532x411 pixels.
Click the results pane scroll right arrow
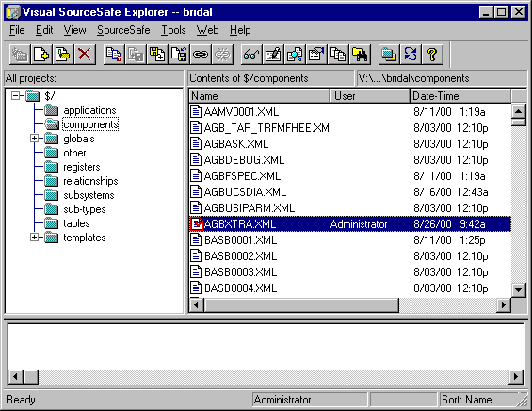[x=516, y=376]
